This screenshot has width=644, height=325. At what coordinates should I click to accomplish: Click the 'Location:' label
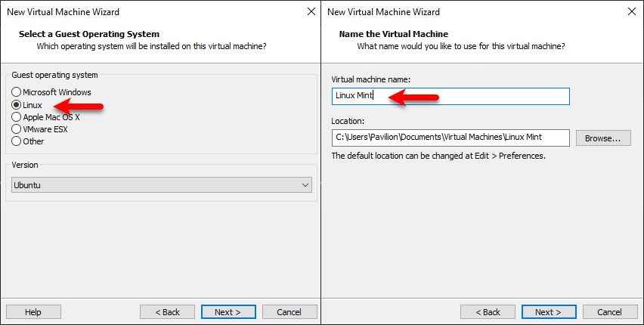pyautogui.click(x=348, y=121)
